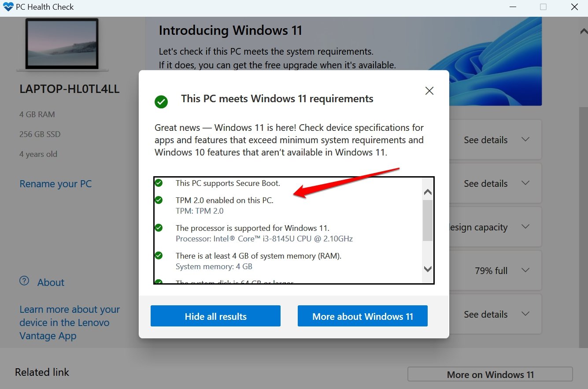Screen dimensions: 588x389
Task: Expand the second See details chevron
Action: pos(525,183)
